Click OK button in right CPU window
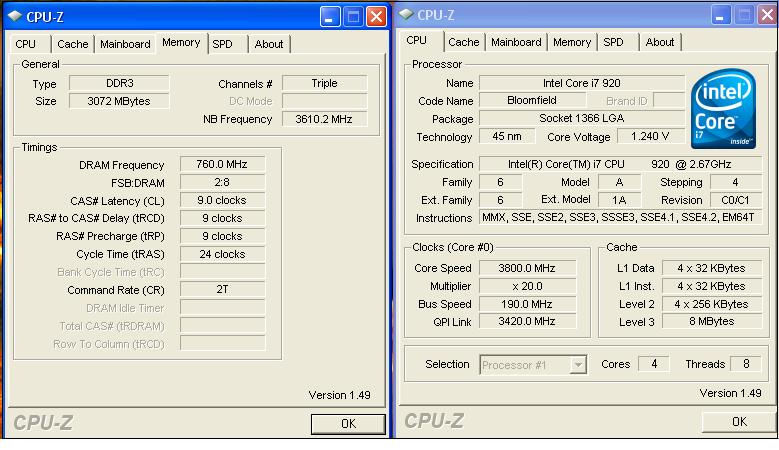The image size is (779, 450). 739,422
